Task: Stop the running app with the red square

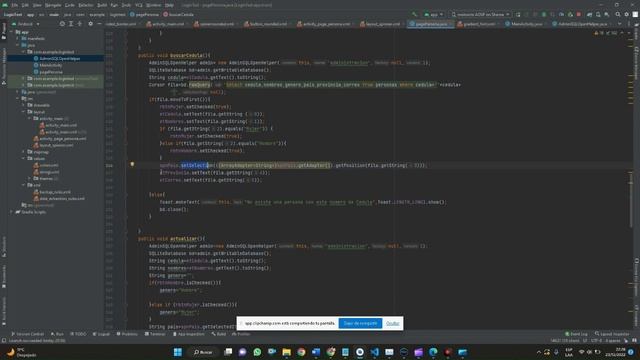Action: tap(579, 14)
